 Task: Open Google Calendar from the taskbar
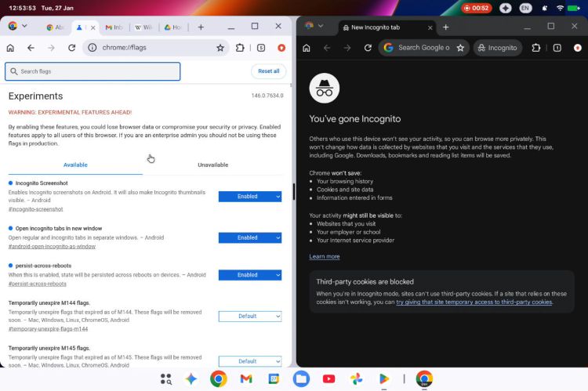point(274,379)
